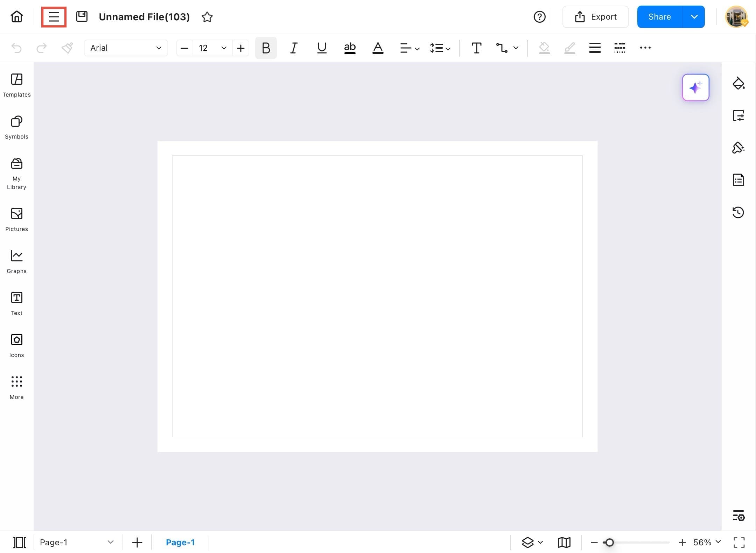756x553 pixels.
Task: Toggle underline formatting
Action: 321,48
